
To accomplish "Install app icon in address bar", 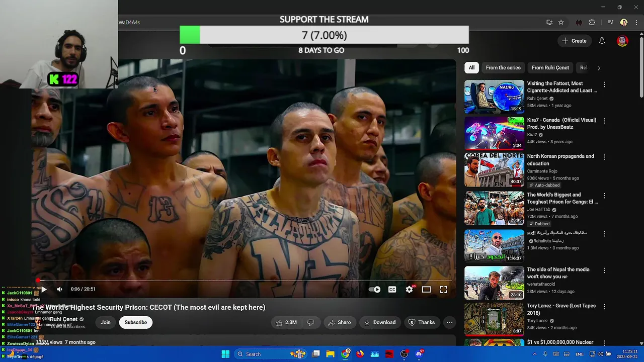I will tap(549, 22).
